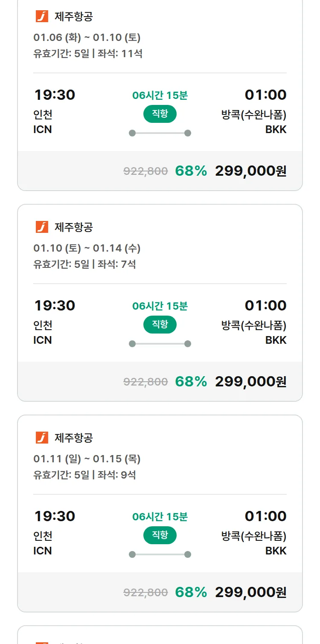
Task: Click Jeju Air logo on 01.06 flight card
Action: tap(42, 17)
